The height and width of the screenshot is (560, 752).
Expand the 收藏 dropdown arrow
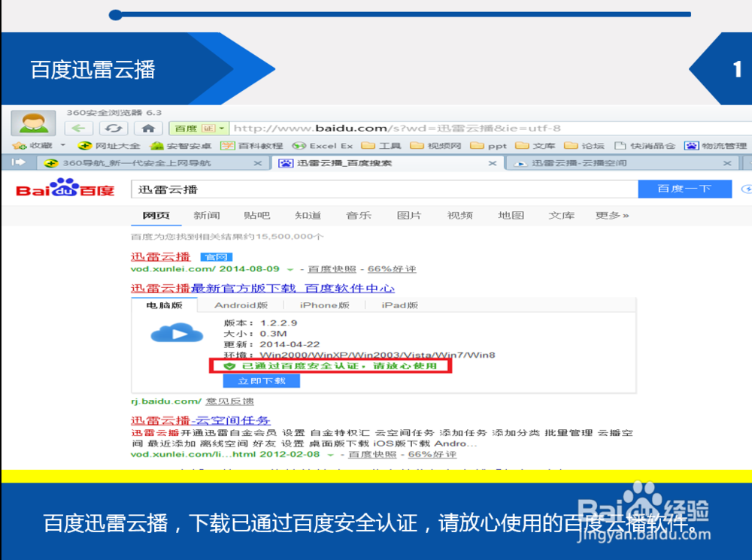coord(63,145)
